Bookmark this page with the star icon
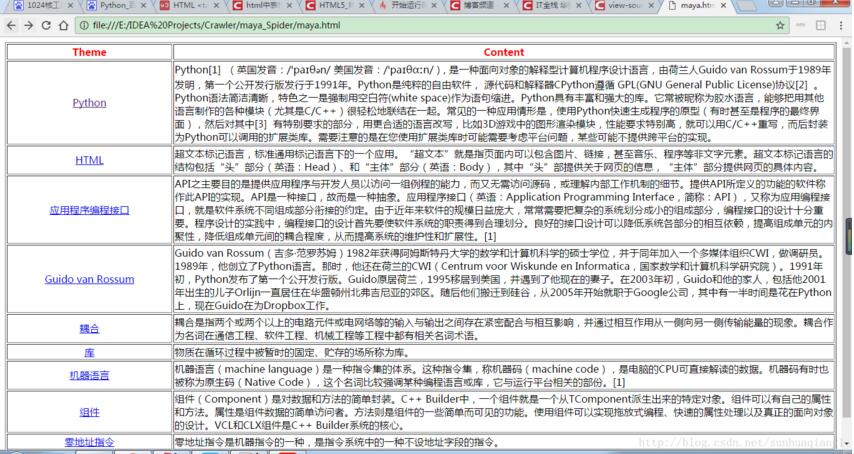The image size is (854, 454). pos(780,25)
